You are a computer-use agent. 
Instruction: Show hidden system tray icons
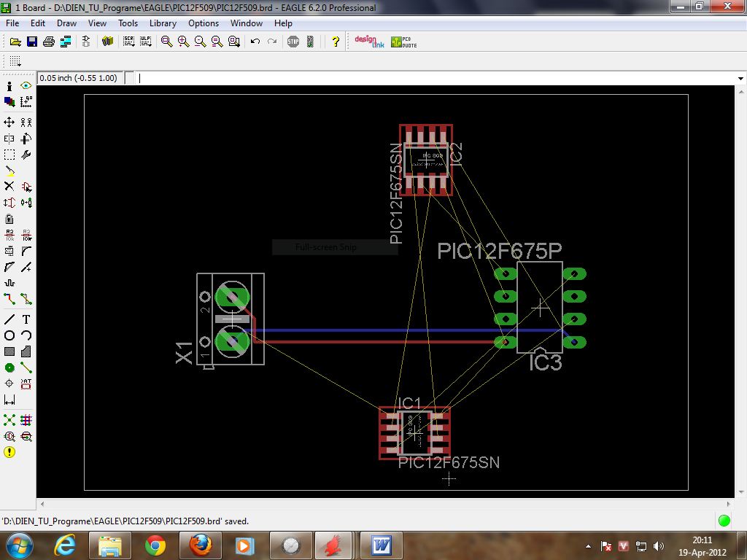pos(589,546)
